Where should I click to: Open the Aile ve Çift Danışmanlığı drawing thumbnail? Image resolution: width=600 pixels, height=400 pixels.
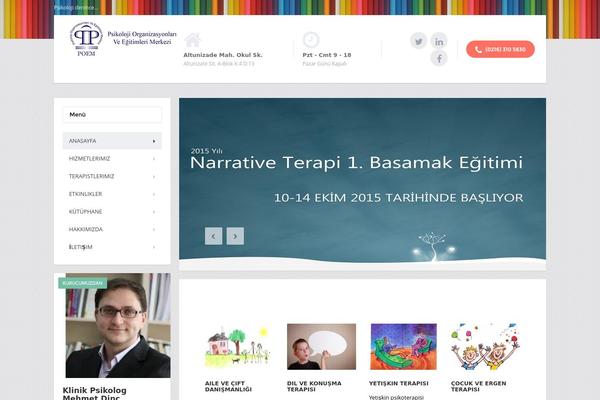pyautogui.click(x=238, y=346)
